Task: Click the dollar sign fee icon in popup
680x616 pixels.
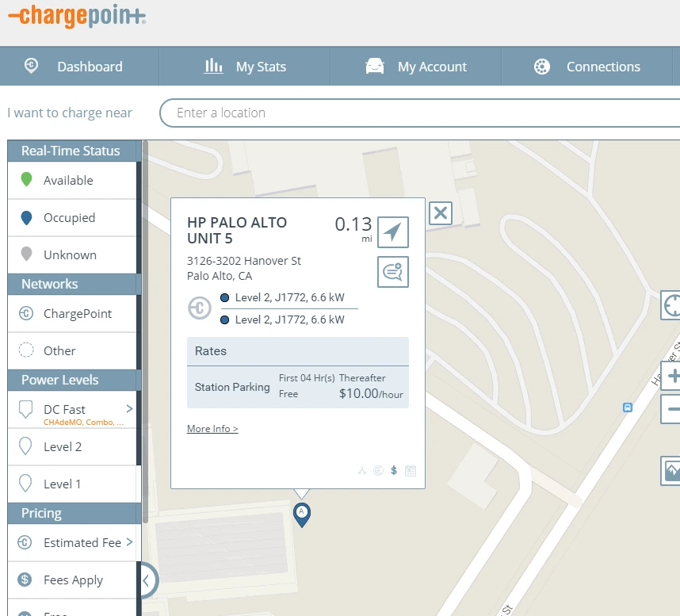Action: coord(394,470)
